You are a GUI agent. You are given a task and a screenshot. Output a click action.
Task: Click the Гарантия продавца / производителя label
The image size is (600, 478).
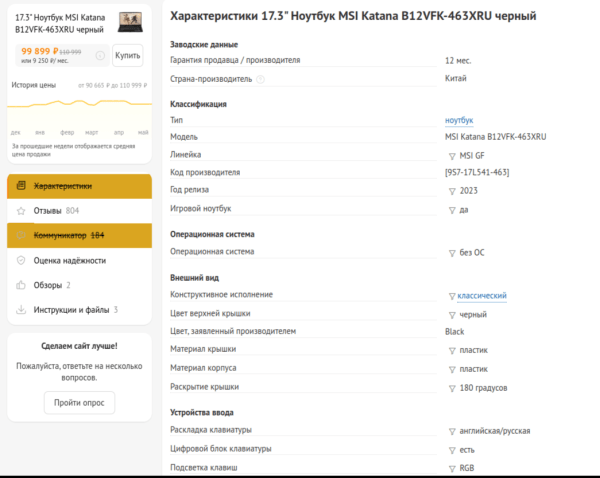[235, 60]
